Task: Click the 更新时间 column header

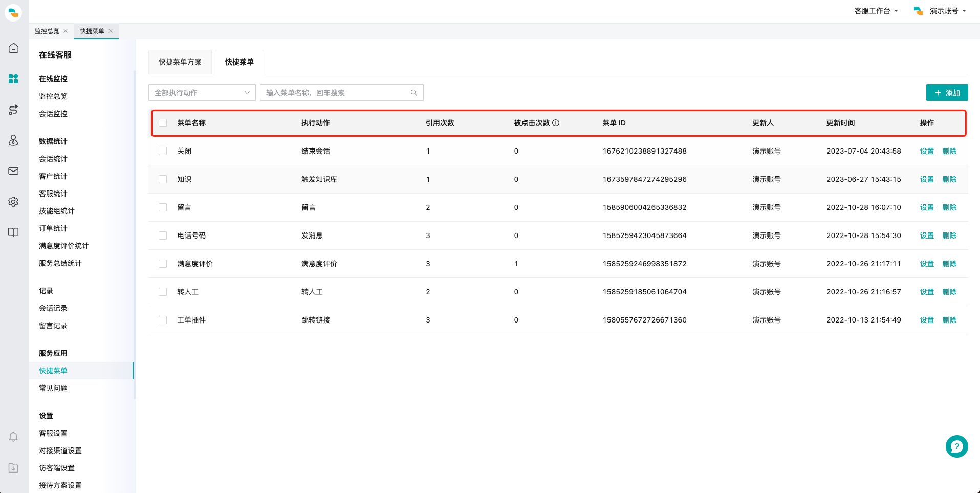Action: tap(840, 123)
